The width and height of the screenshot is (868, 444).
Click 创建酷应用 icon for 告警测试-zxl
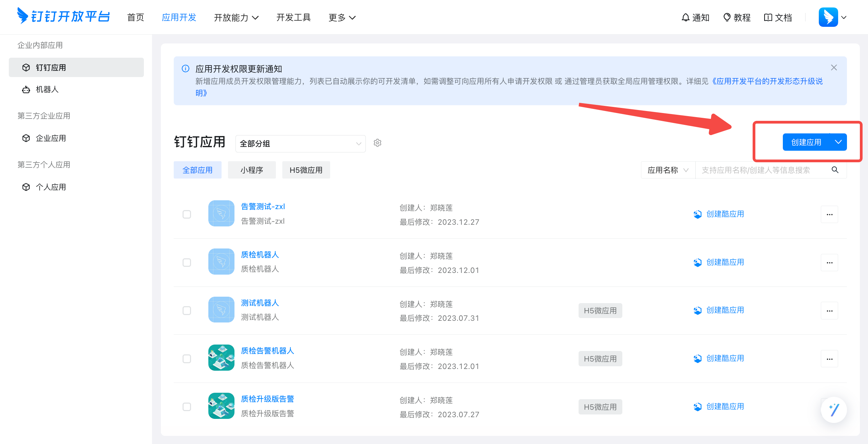coord(698,214)
